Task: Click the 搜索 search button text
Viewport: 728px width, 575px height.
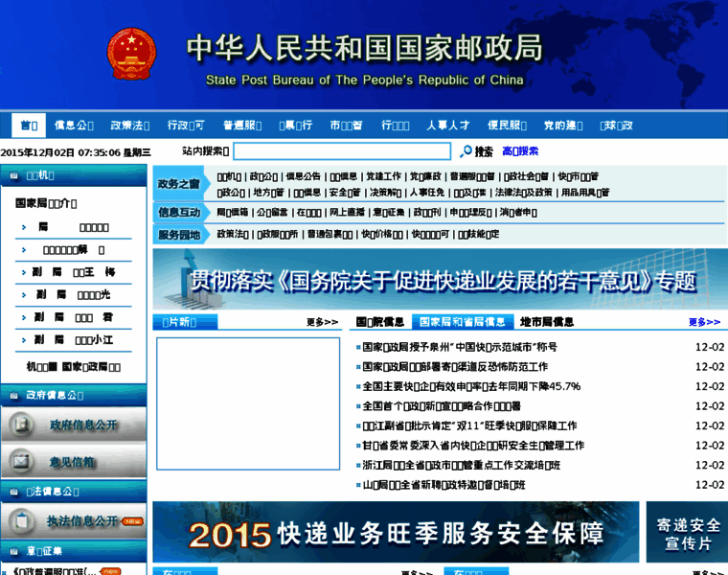Action: 484,151
